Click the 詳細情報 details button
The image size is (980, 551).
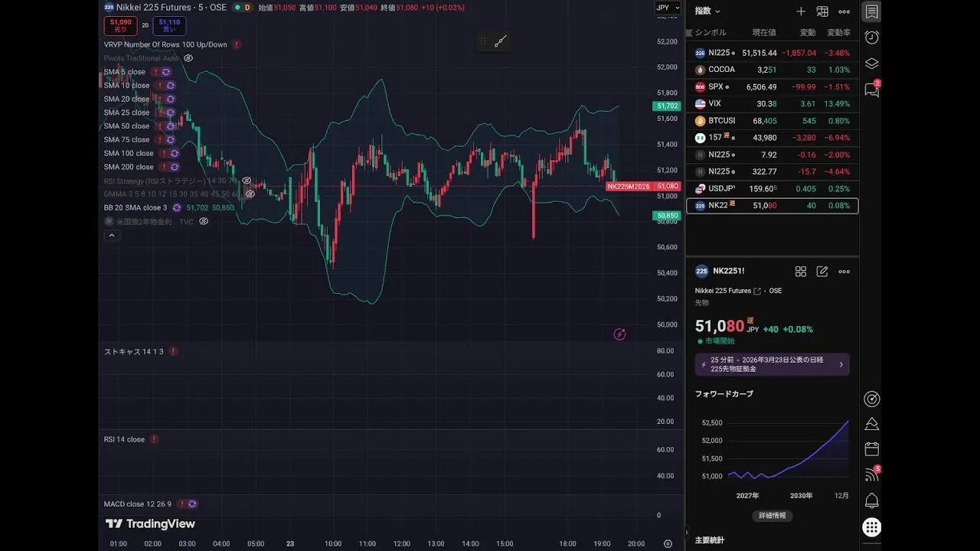pos(772,516)
